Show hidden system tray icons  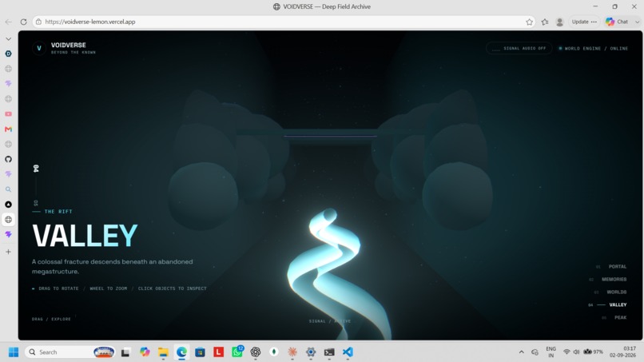[x=521, y=352]
